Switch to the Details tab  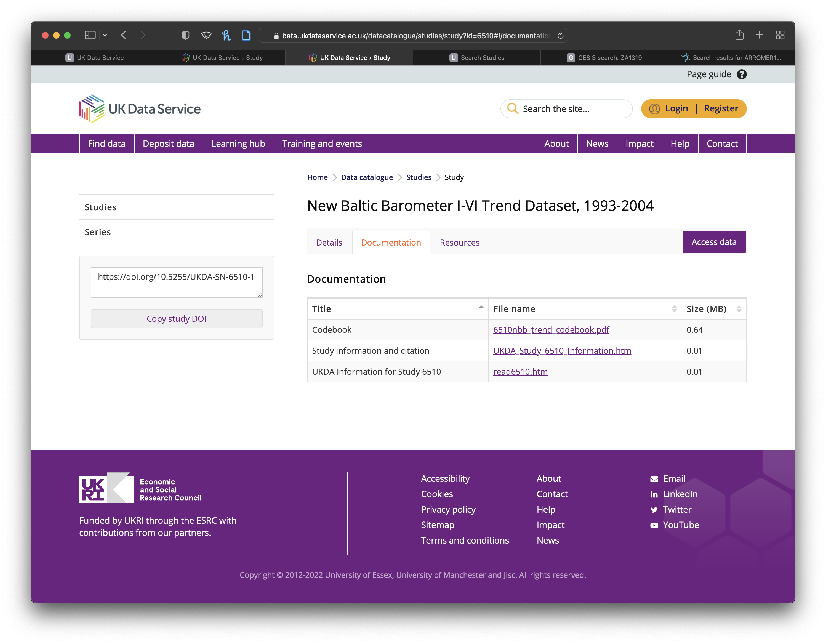tap(329, 243)
